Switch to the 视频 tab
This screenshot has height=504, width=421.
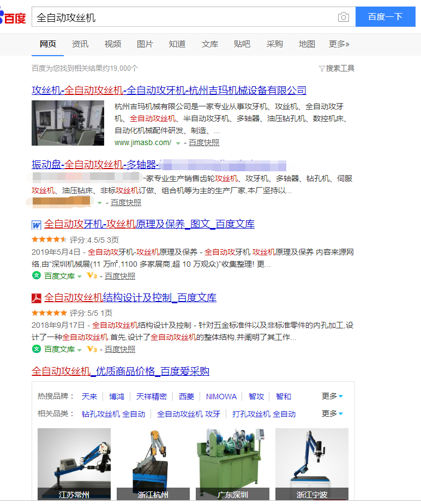coord(112,44)
